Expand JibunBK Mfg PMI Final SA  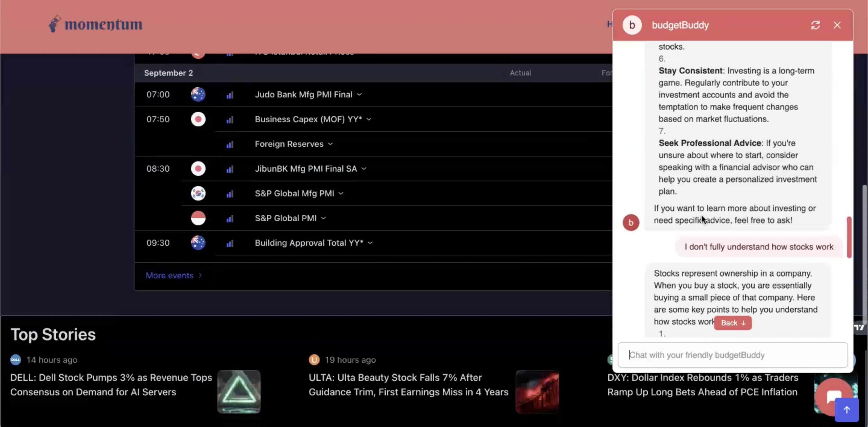[364, 169]
